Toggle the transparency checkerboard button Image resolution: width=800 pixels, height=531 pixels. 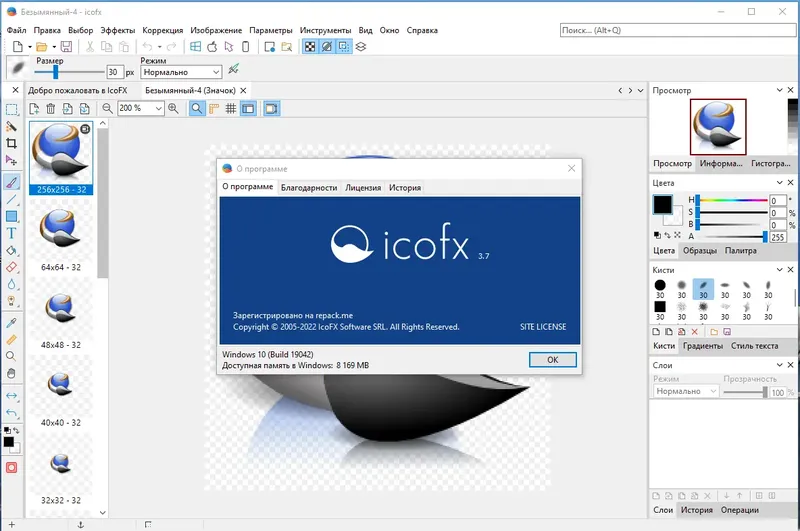310,47
